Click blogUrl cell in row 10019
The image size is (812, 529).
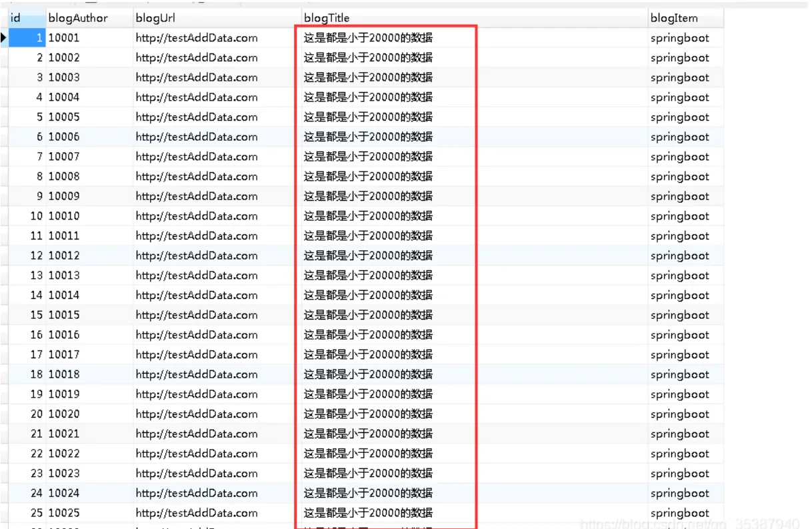click(217, 394)
